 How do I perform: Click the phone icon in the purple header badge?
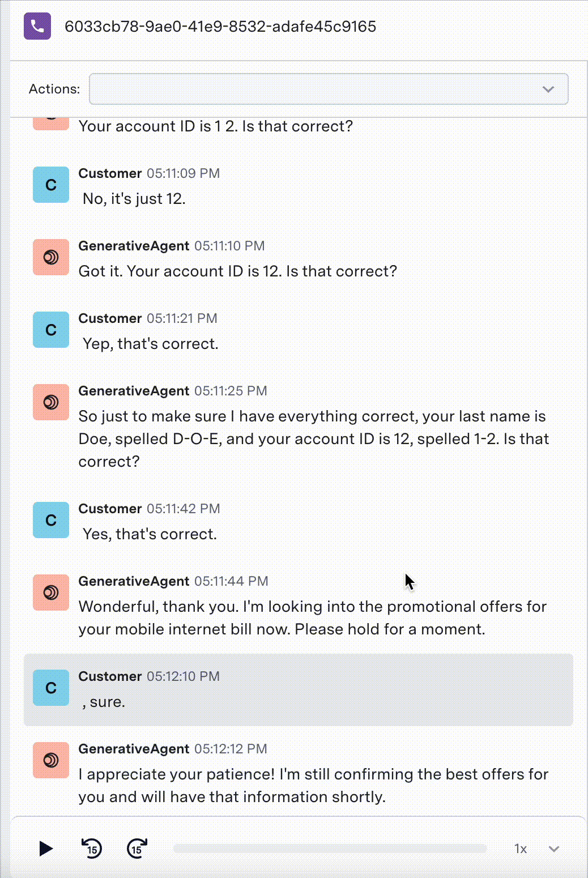[x=36, y=26]
